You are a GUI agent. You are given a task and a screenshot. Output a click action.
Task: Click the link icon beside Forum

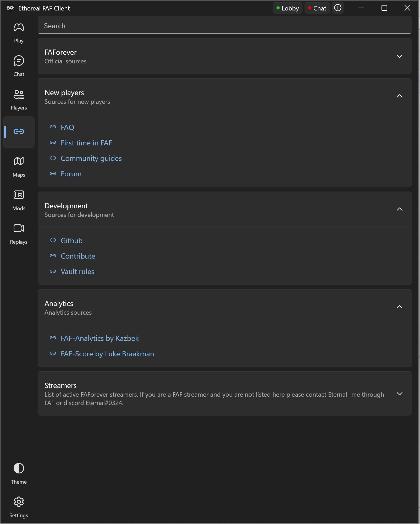[53, 173]
